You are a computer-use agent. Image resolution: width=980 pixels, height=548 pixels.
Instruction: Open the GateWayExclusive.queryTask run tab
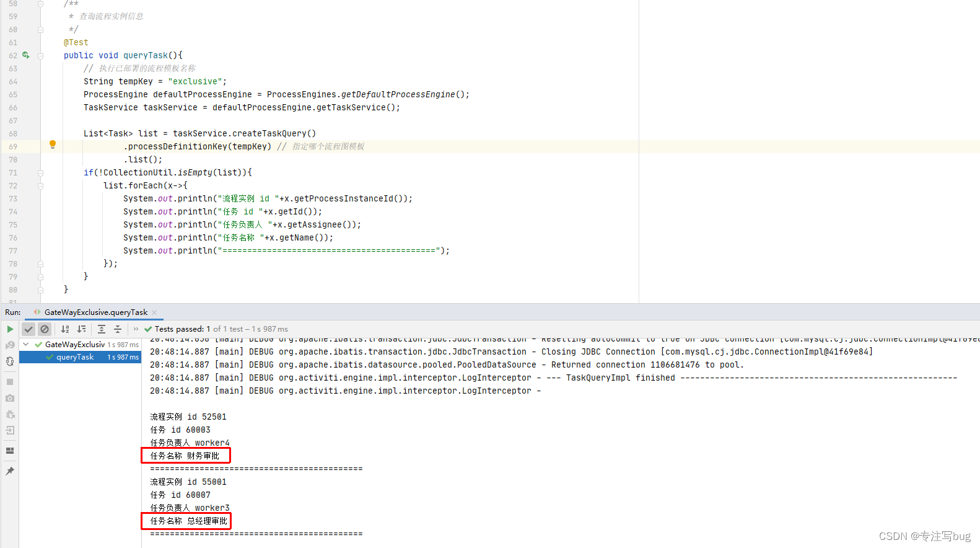95,312
